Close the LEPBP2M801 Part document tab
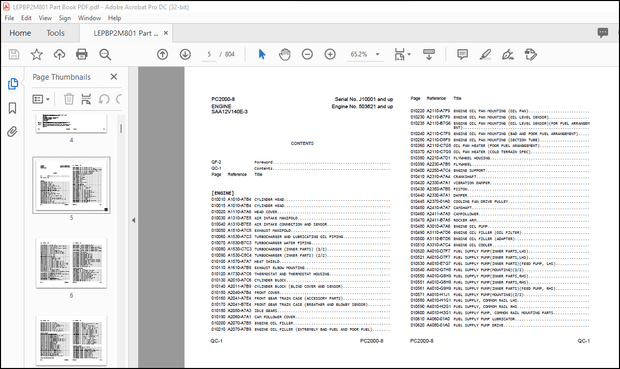620x369 pixels. click(166, 33)
